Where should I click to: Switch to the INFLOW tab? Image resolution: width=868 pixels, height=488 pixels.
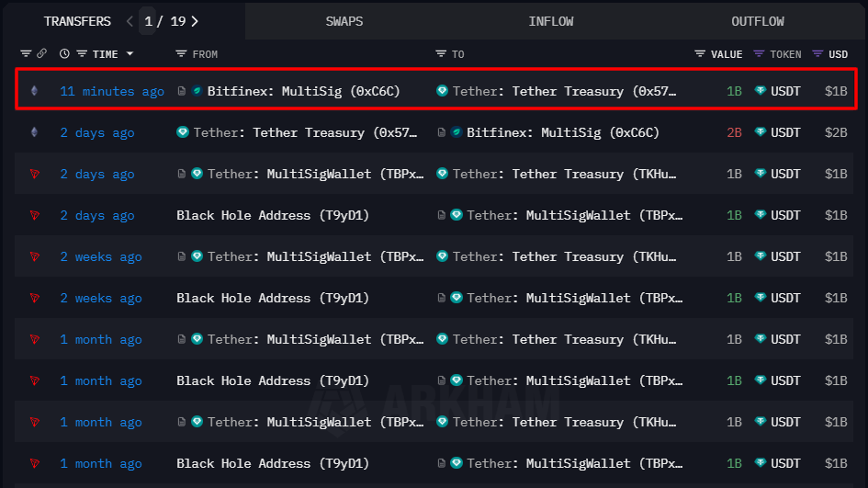(x=551, y=21)
